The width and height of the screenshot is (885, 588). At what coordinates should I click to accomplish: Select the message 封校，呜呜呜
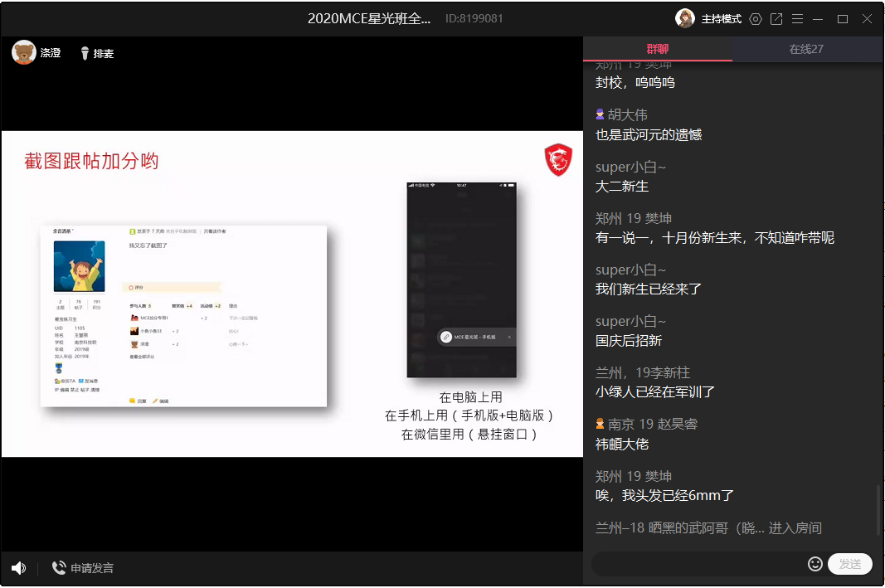point(635,83)
